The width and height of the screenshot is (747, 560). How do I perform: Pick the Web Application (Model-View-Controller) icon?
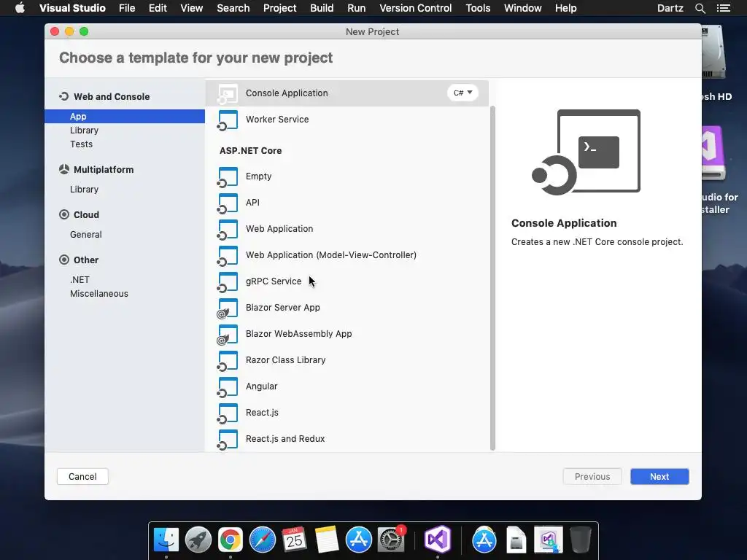228,255
